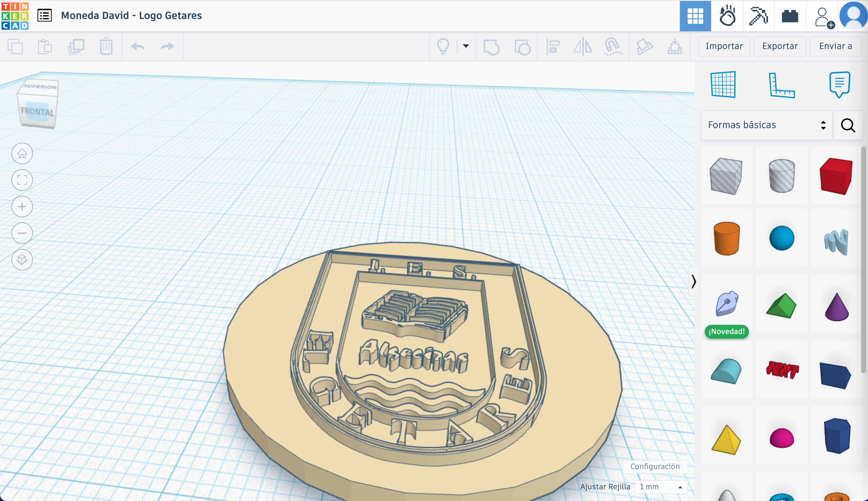This screenshot has width=868, height=501.
Task: Use the Align tool
Action: tap(554, 47)
